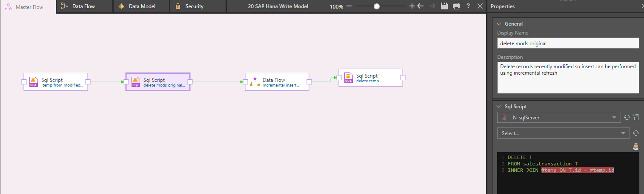Click the undo back arrow
Image resolution: width=644 pixels, height=194 pixels.
[x=421, y=6]
